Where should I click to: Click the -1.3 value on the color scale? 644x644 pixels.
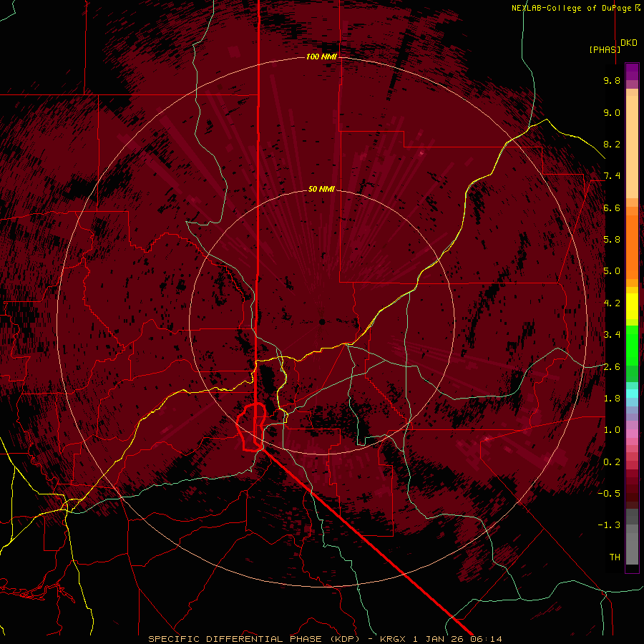[x=609, y=525]
